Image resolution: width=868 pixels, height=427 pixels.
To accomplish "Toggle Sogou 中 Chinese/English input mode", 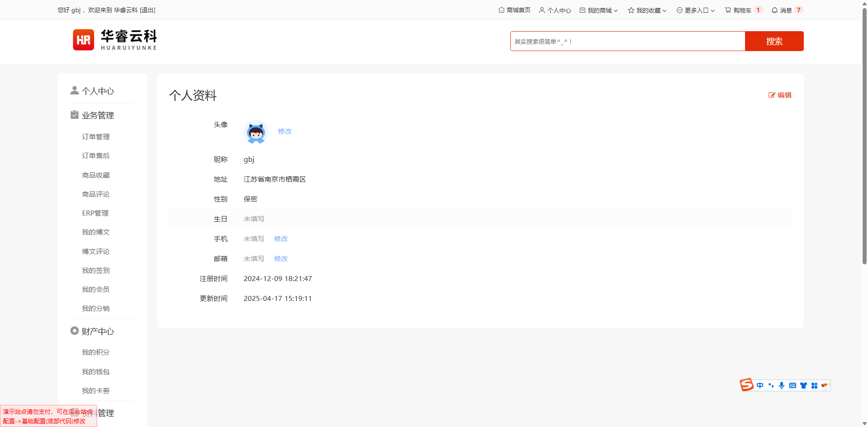I will point(760,385).
